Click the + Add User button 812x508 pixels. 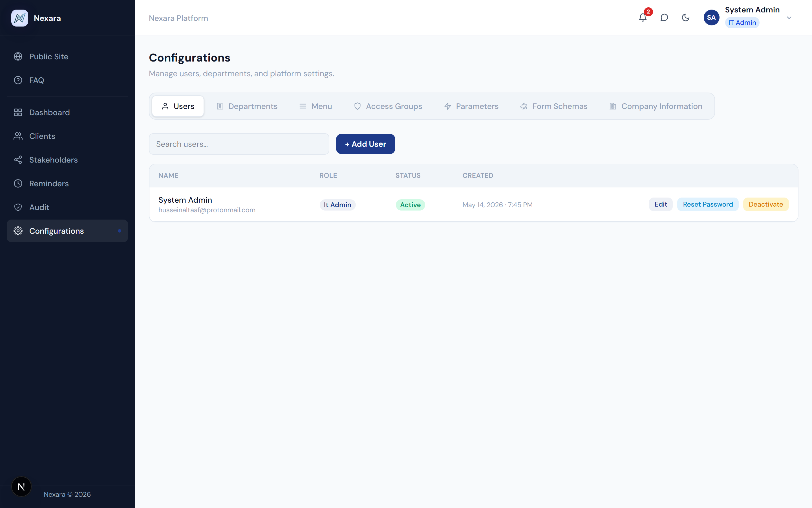(365, 144)
